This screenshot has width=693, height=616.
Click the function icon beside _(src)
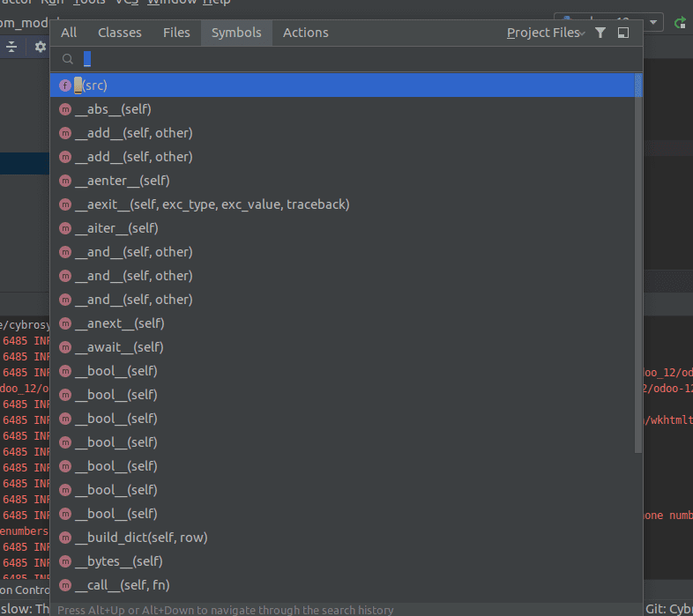[65, 85]
